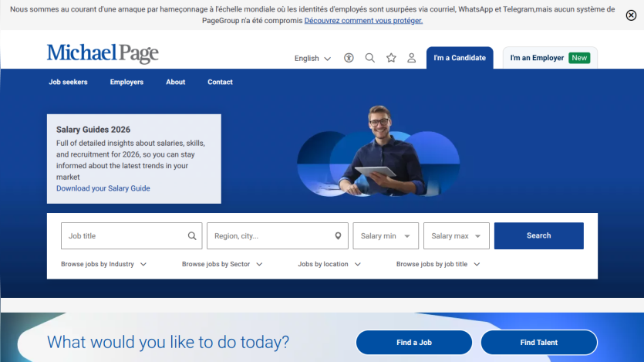The image size is (644, 362).
Task: Click the Salary Guides 2026 heading
Action: [93, 130]
